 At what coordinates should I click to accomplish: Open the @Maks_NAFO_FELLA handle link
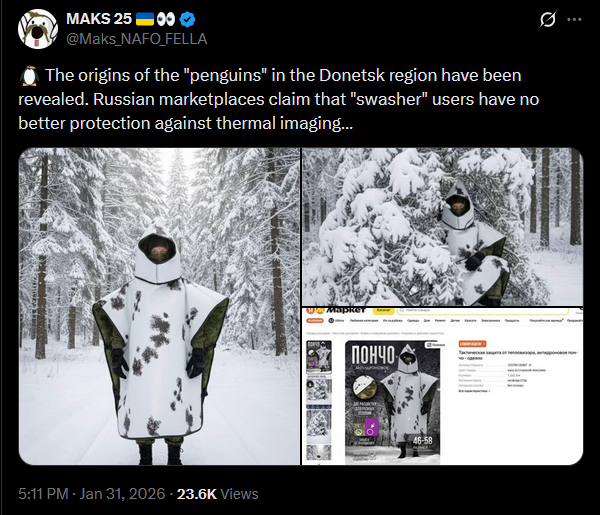[137, 39]
